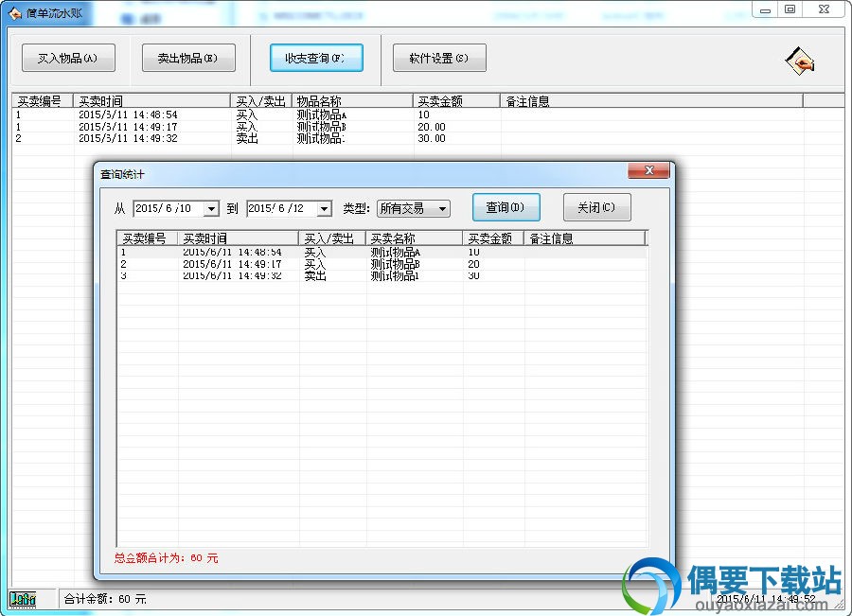Click the main window 备注信息 column header

pos(651,101)
